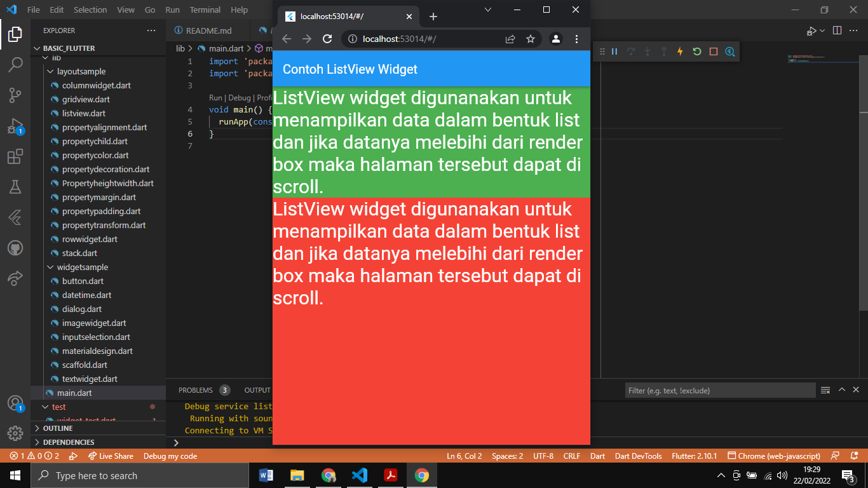Image resolution: width=868 pixels, height=488 pixels.
Task: Trigger Flutter hot reload with lightning icon
Action: pos(679,51)
